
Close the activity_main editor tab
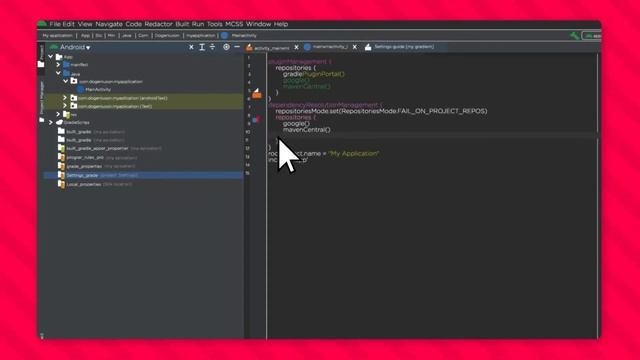click(x=296, y=47)
